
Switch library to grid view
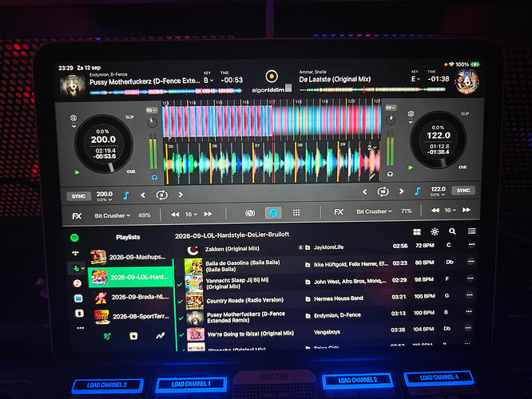pyautogui.click(x=417, y=232)
